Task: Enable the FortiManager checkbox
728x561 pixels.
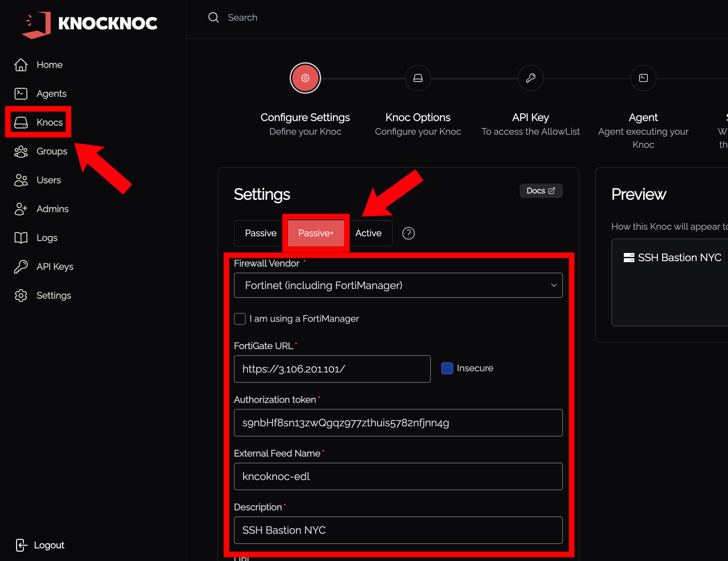Action: tap(240, 319)
